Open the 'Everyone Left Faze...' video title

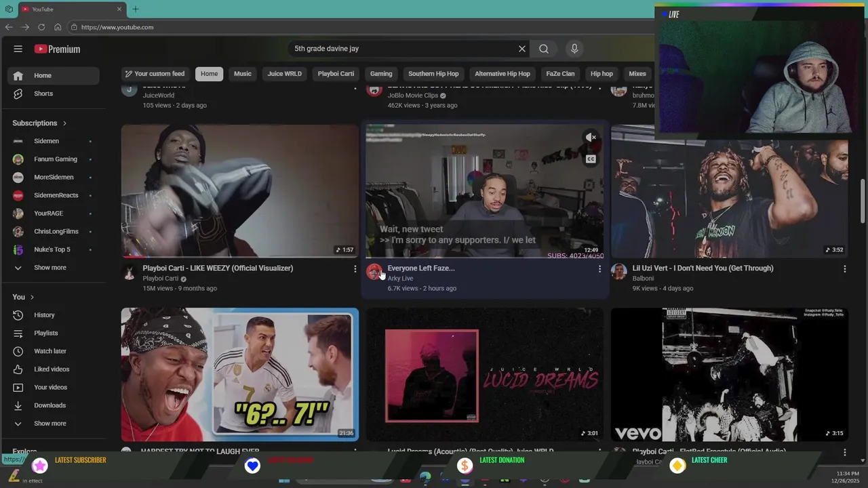click(x=421, y=268)
